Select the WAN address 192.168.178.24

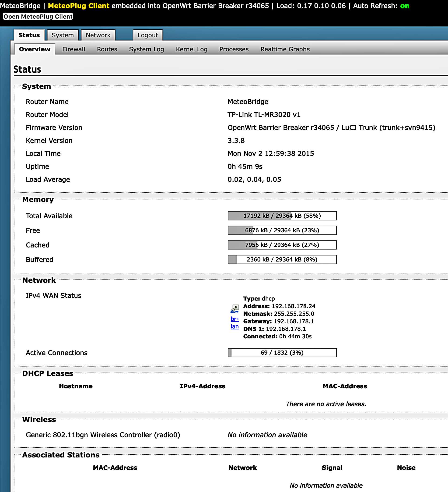click(x=293, y=306)
